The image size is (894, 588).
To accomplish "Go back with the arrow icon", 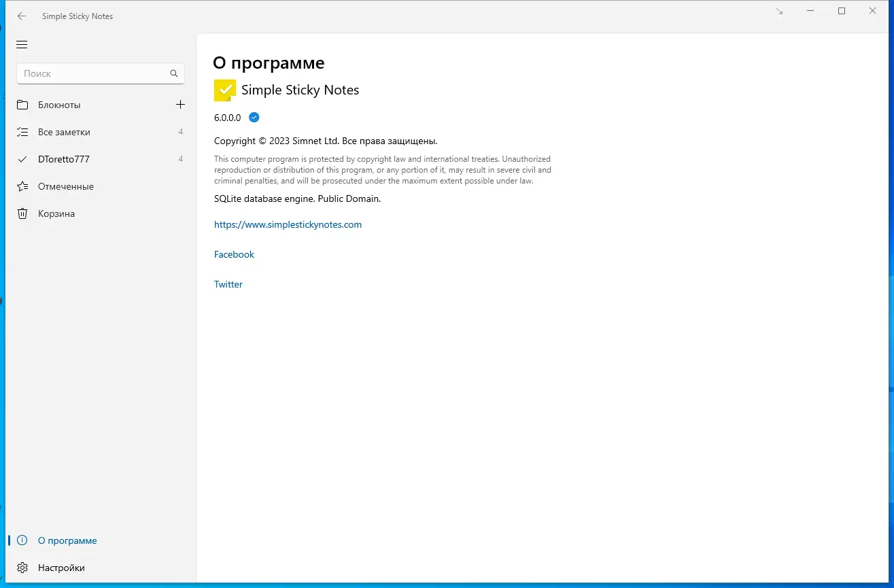I will tap(22, 16).
